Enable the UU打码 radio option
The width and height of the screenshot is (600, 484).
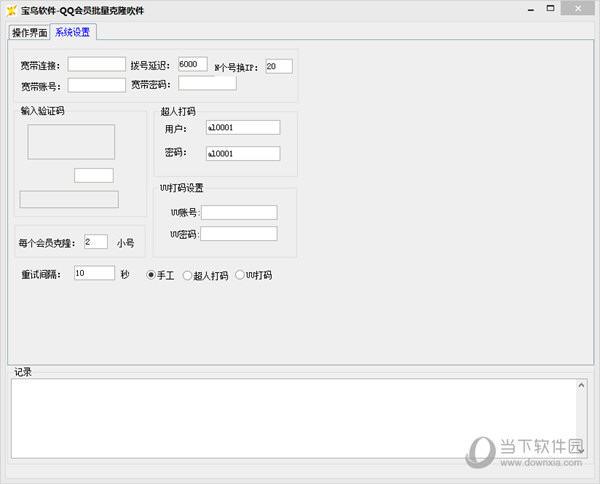coord(240,275)
